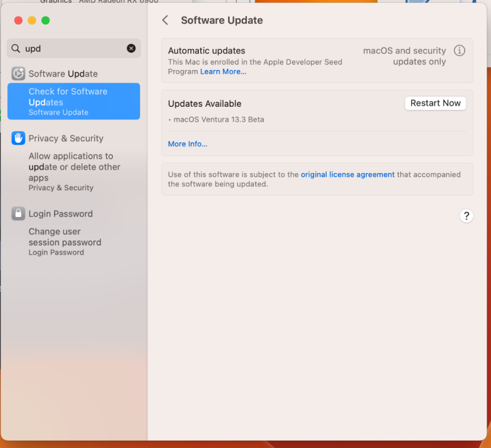491x448 pixels.
Task: Click the Software Update gear icon
Action: (x=18, y=74)
